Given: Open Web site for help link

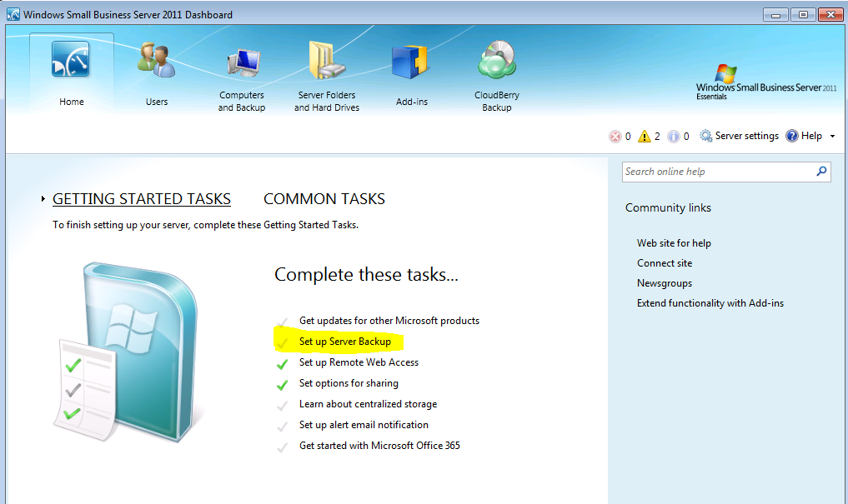Looking at the screenshot, I should (674, 243).
